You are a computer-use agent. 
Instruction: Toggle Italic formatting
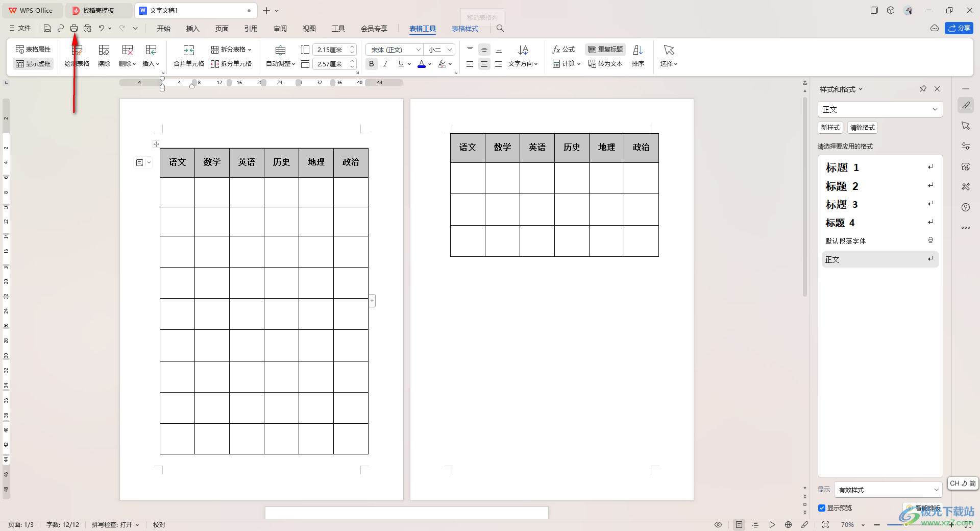pos(385,64)
